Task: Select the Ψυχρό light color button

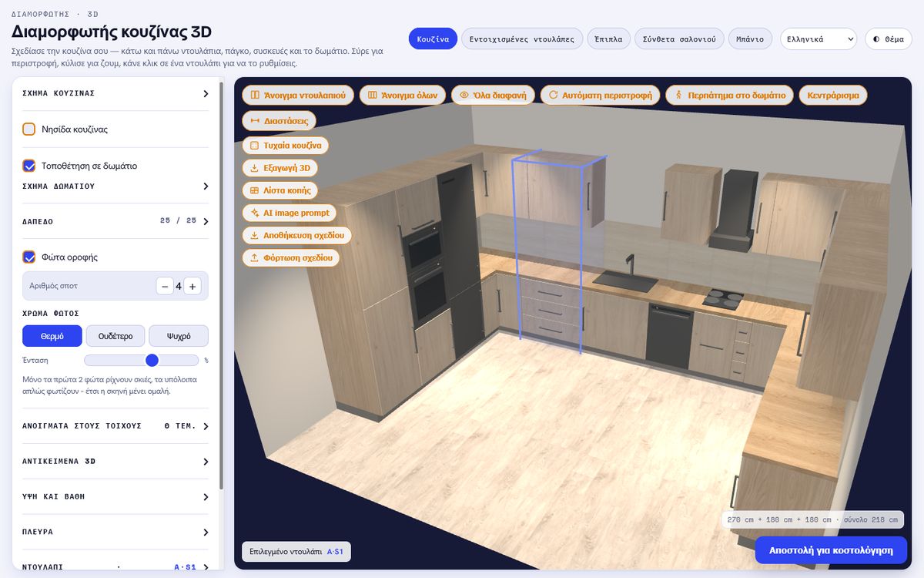Action: tap(179, 336)
